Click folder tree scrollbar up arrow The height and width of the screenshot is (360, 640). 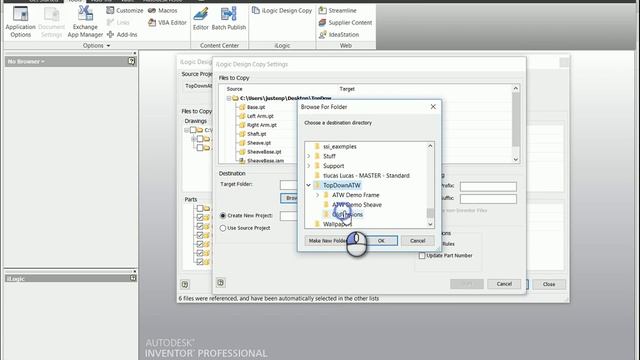click(430, 146)
